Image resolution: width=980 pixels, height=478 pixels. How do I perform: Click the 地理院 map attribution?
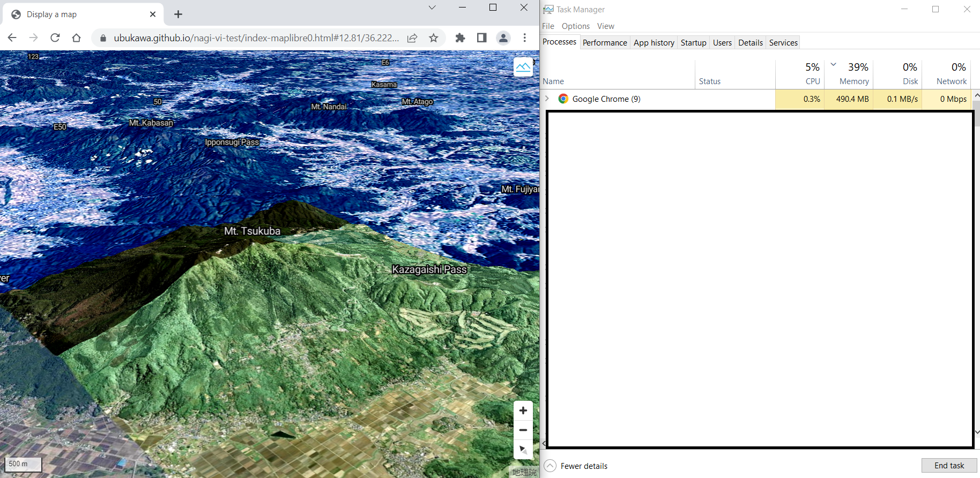coord(524,472)
